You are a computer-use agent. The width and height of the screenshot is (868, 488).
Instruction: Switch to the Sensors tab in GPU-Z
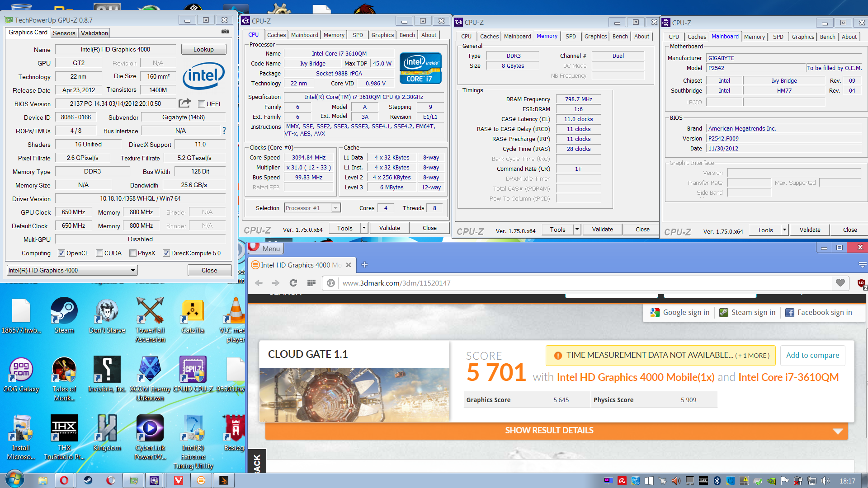click(x=64, y=33)
